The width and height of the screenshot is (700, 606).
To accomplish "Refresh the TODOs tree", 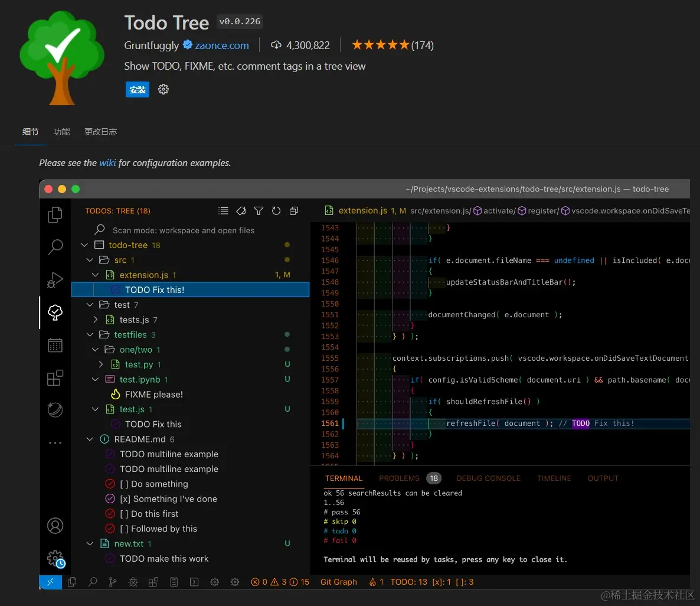I will 276,210.
